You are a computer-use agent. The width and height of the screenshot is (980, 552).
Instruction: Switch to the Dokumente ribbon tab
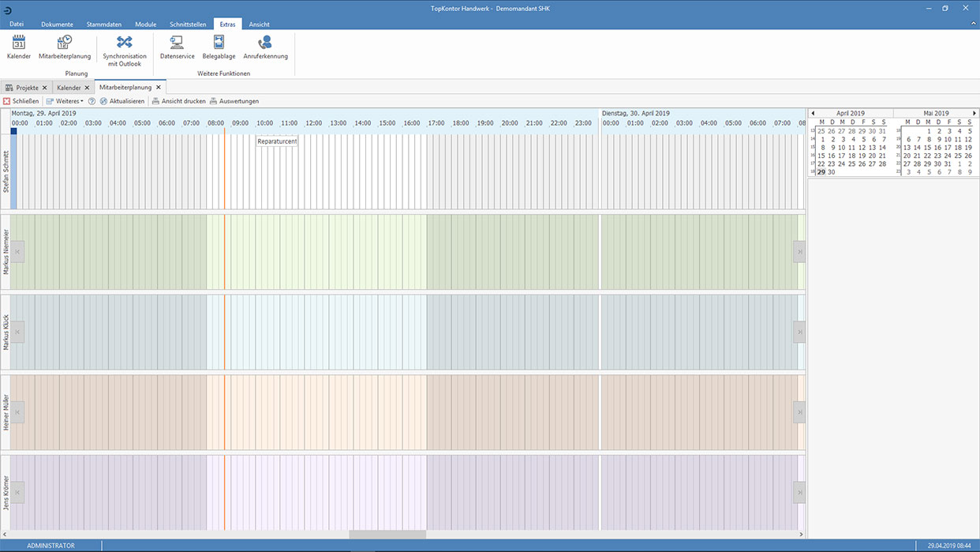point(57,24)
